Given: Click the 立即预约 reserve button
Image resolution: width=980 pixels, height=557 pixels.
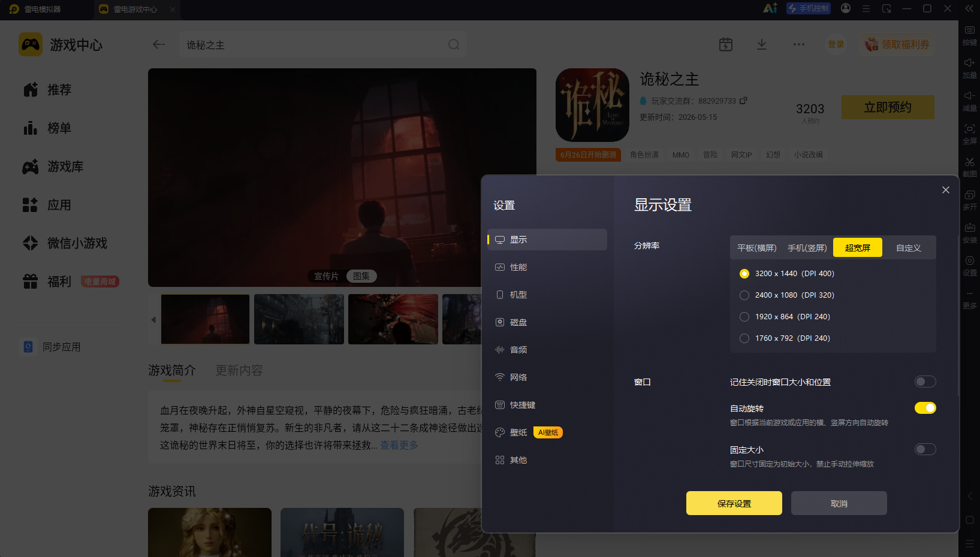Looking at the screenshot, I should [x=888, y=107].
